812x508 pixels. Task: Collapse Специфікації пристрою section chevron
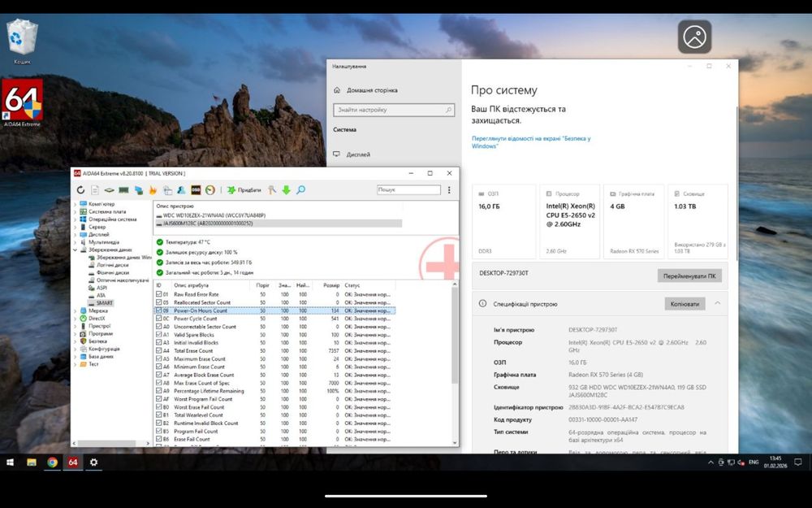pyautogui.click(x=717, y=303)
